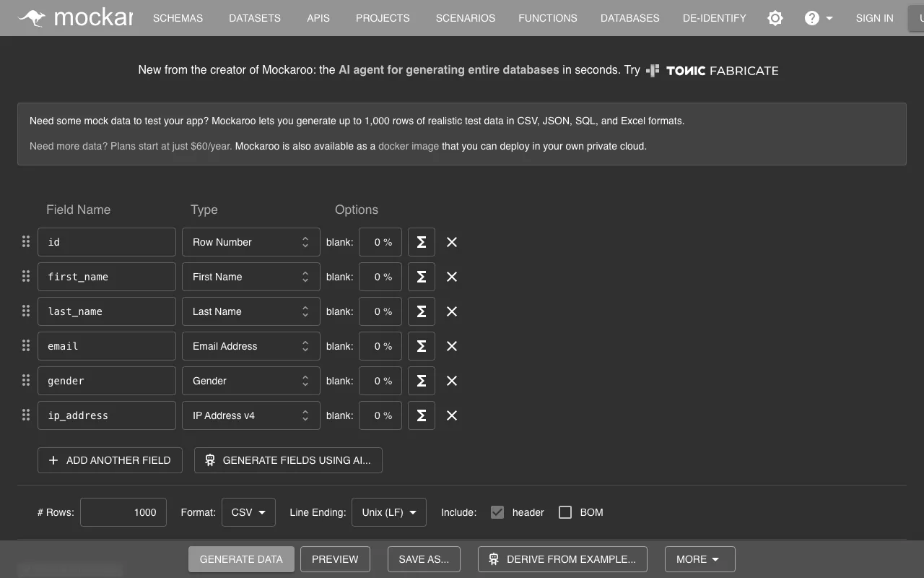Open the Last Name type selector
Image resolution: width=924 pixels, height=578 pixels.
[251, 311]
